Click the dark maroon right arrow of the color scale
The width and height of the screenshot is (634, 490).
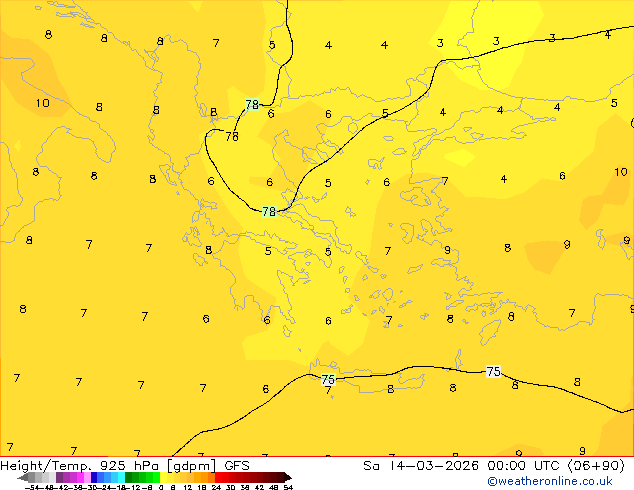pyautogui.click(x=288, y=478)
